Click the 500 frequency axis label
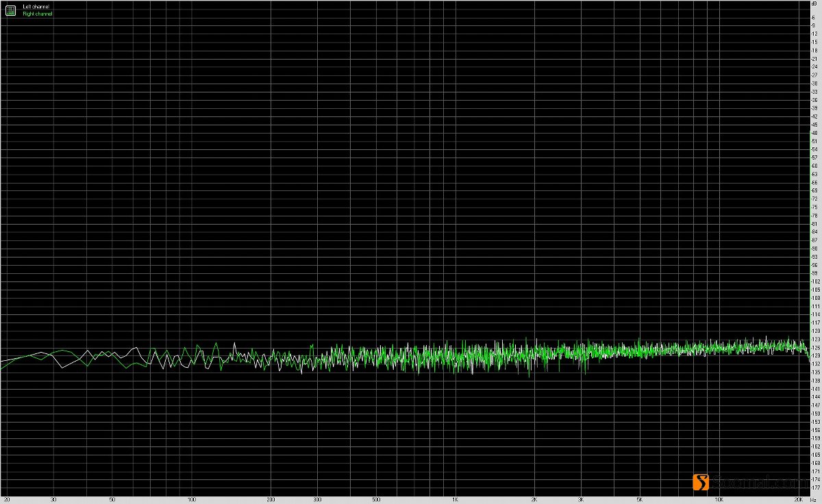The height and width of the screenshot is (504, 822). [x=375, y=500]
